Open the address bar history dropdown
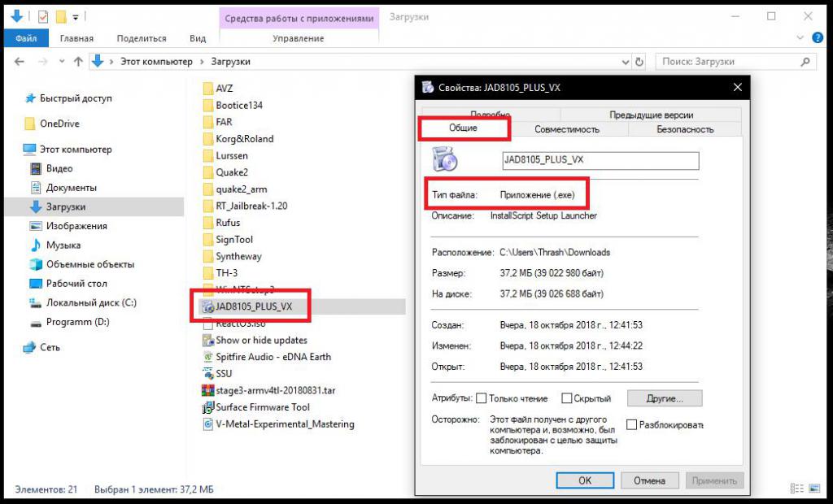Image resolution: width=833 pixels, height=504 pixels. [626, 62]
